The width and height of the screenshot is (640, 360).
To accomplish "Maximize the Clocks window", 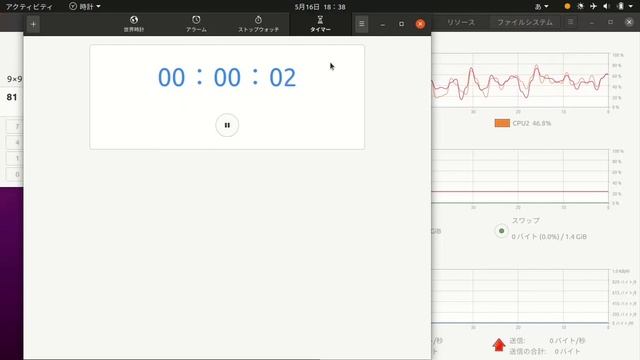I will pos(402,24).
